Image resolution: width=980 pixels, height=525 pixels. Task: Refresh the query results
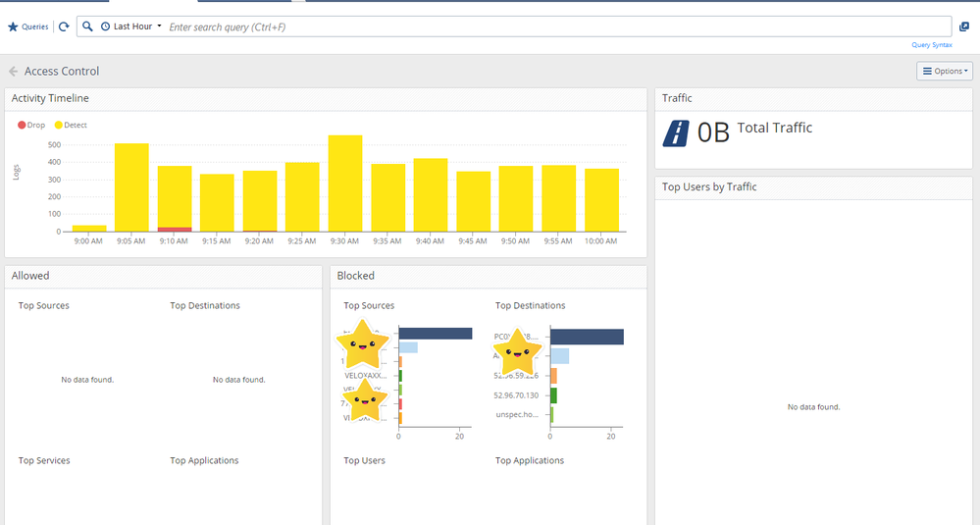[64, 26]
